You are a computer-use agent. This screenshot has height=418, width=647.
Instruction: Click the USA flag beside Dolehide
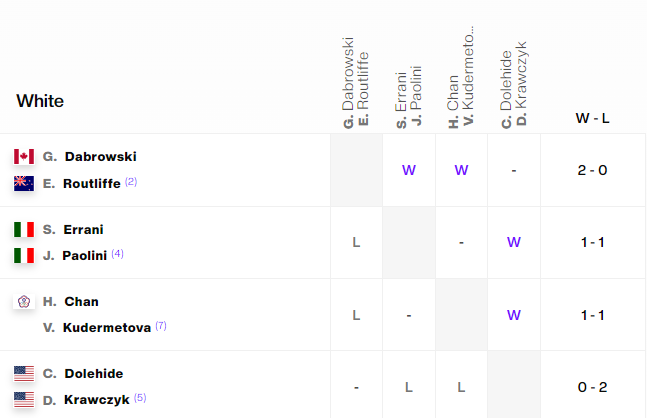[24, 373]
